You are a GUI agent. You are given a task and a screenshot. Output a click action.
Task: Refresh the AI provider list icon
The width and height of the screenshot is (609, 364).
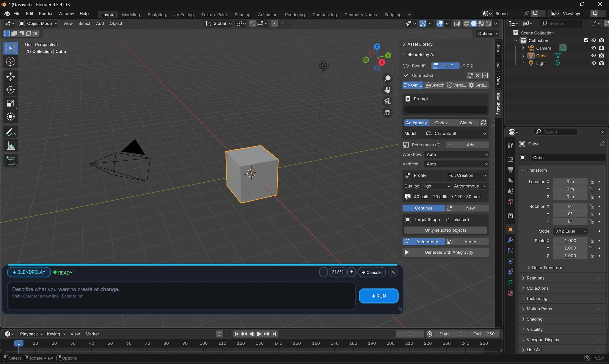click(483, 123)
